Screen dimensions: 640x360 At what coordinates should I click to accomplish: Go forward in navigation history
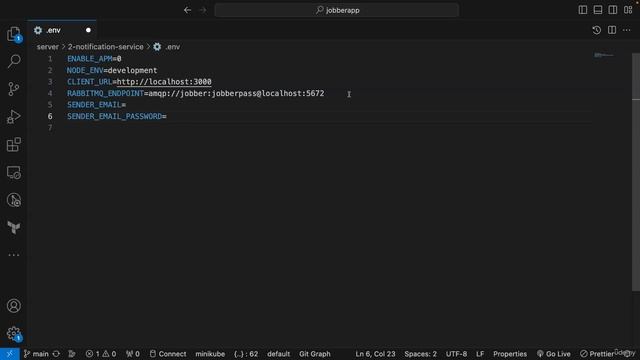click(203, 10)
